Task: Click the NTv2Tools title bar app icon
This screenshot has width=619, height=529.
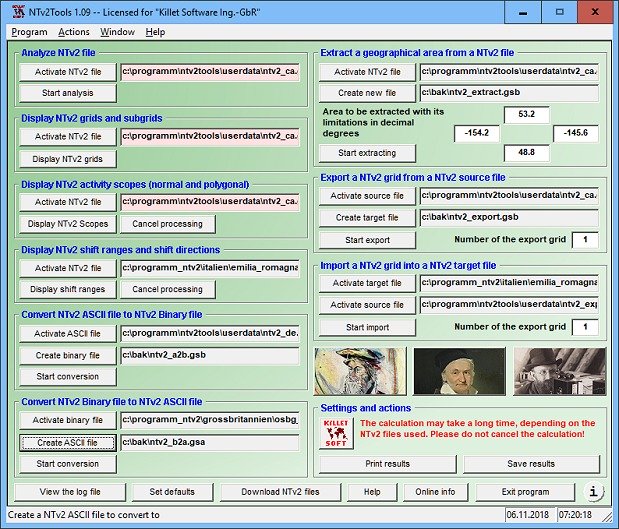Action: pyautogui.click(x=18, y=12)
